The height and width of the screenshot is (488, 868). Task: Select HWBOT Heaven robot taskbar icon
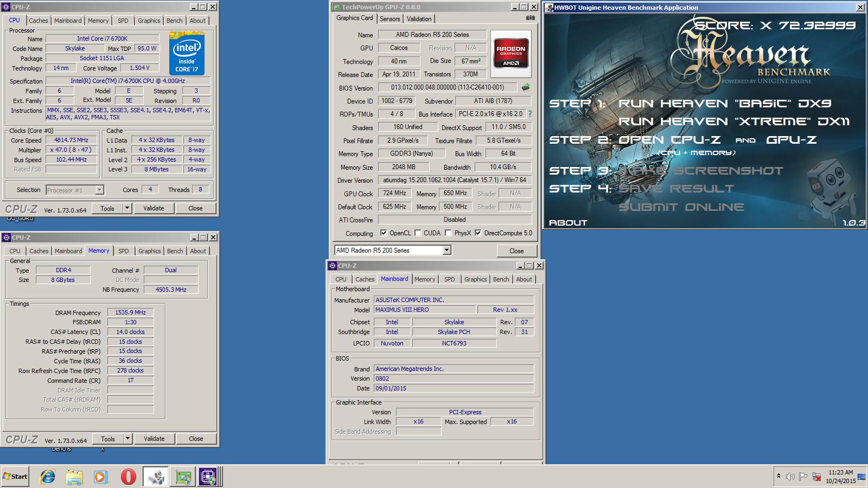[156, 477]
